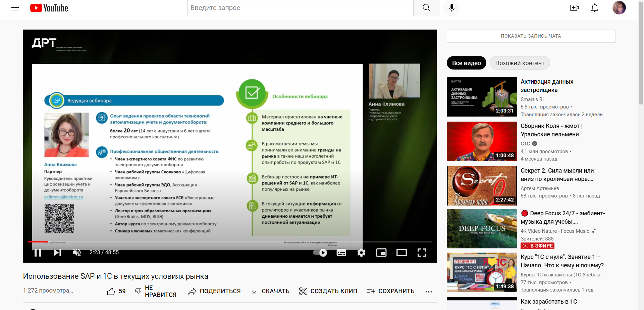
Task: Visit the СТС channel
Action: click(525, 144)
